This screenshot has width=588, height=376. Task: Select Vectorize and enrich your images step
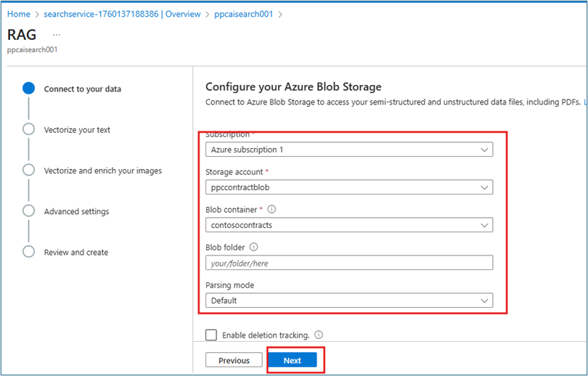pyautogui.click(x=103, y=171)
